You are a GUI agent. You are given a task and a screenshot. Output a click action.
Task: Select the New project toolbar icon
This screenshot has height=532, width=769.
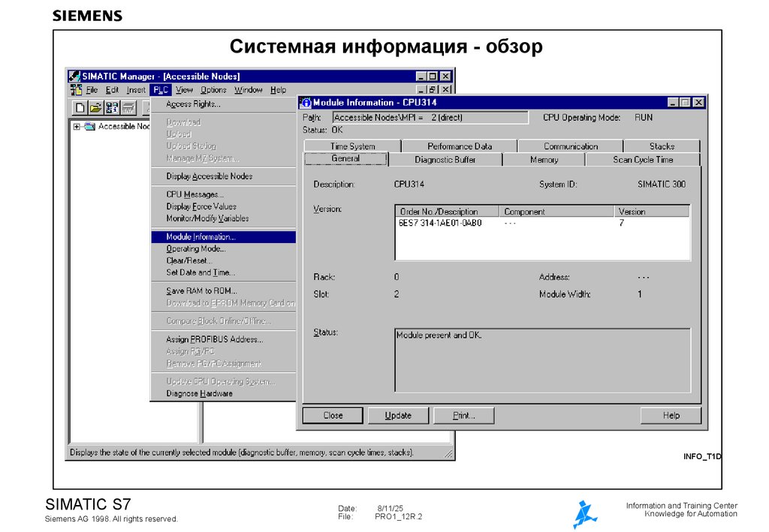[80, 107]
